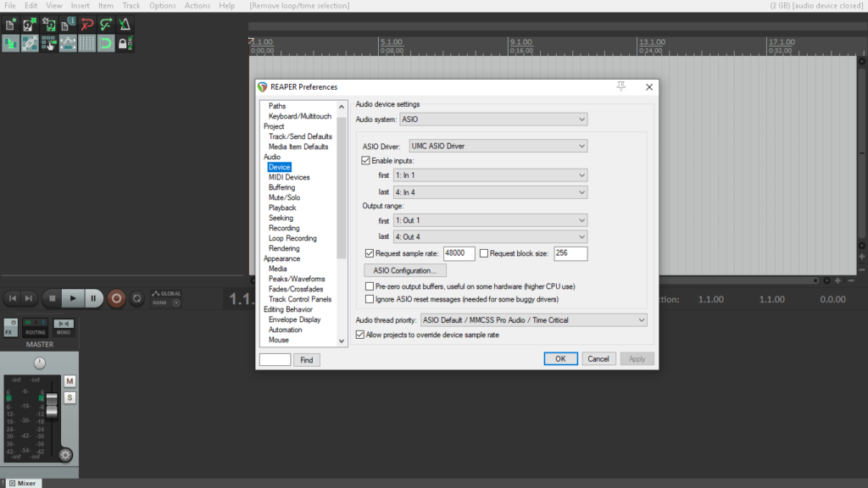Expand the Audio thread priority dropdown

click(x=534, y=320)
